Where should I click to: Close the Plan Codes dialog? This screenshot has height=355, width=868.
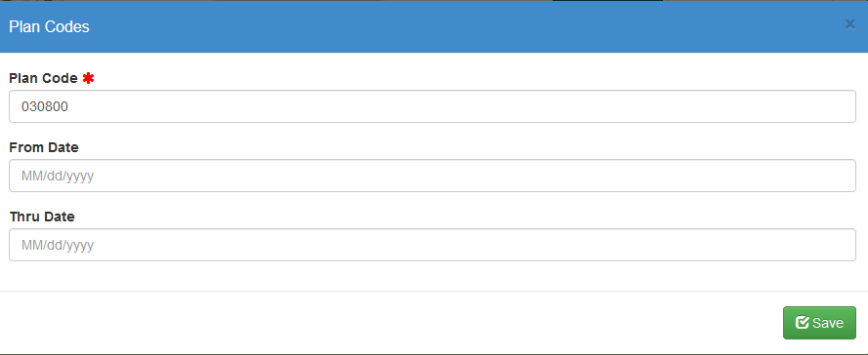point(849,24)
